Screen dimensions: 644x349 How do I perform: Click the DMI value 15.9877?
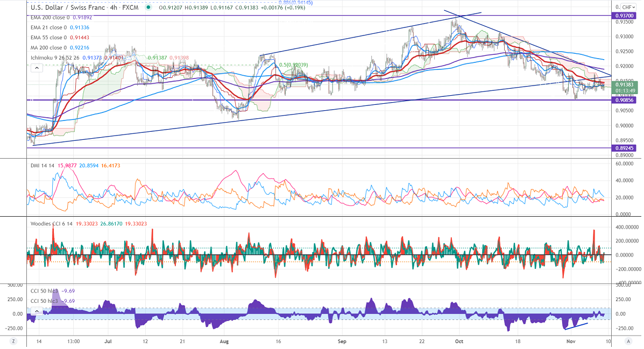click(x=67, y=166)
